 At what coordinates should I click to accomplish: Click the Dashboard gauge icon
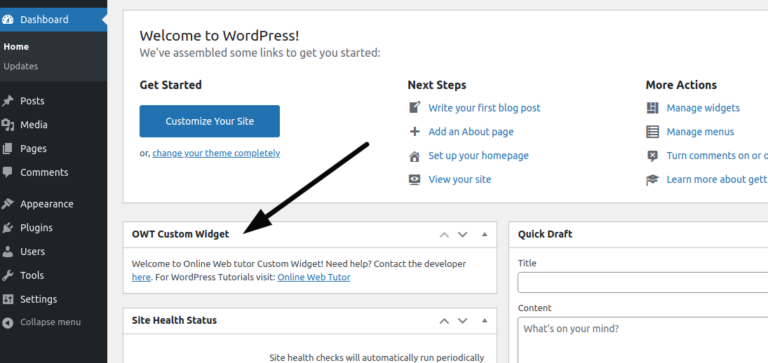pyautogui.click(x=7, y=20)
